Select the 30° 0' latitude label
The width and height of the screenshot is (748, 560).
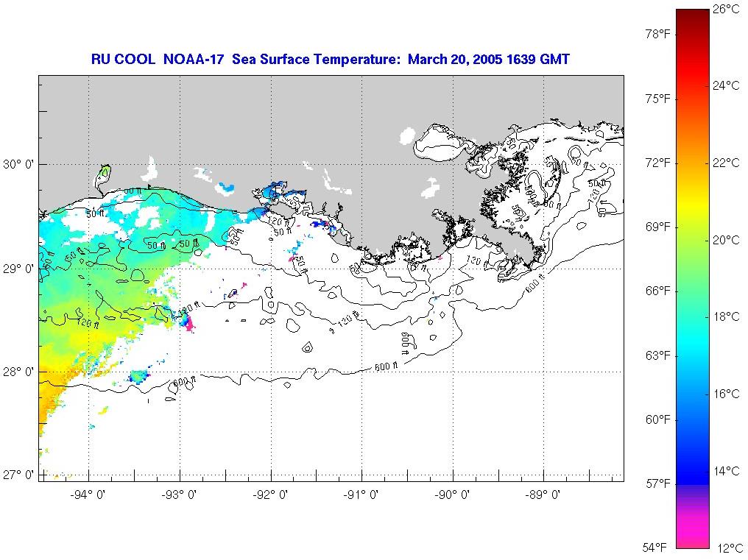[x=18, y=165]
